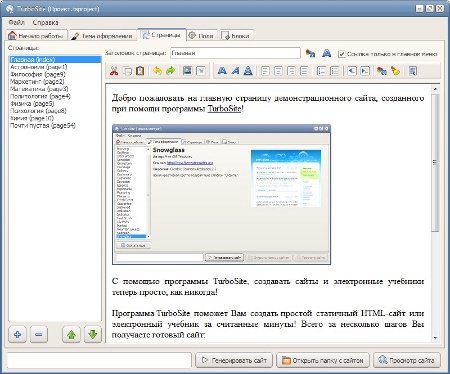Insert an image with the picture icon
This screenshot has height=374, width=450.
click(x=188, y=71)
